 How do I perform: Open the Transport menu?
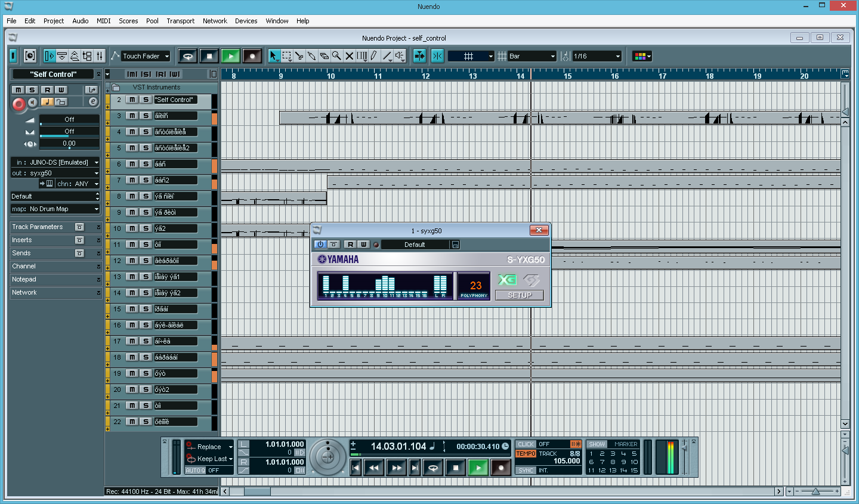point(180,21)
